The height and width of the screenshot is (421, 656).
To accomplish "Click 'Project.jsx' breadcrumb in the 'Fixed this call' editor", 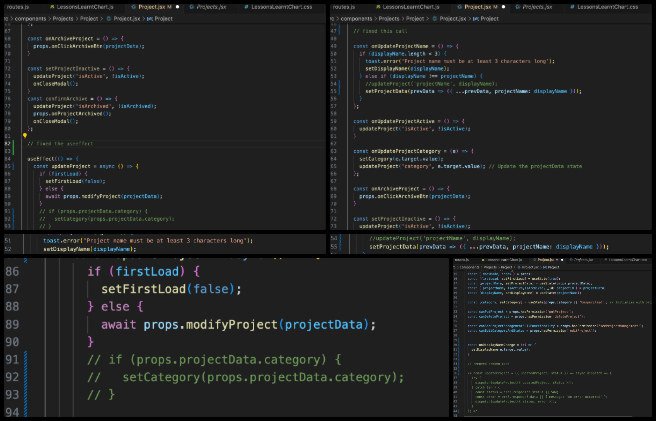I will tap(449, 19).
